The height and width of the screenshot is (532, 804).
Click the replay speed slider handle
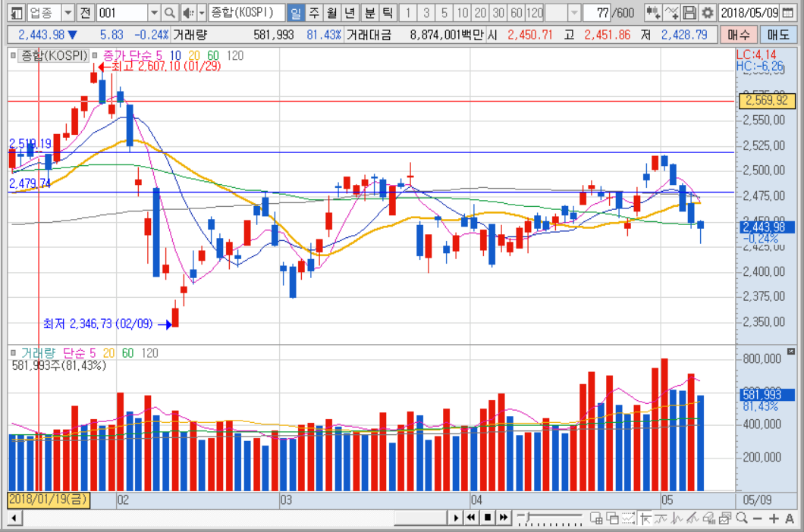(528, 516)
